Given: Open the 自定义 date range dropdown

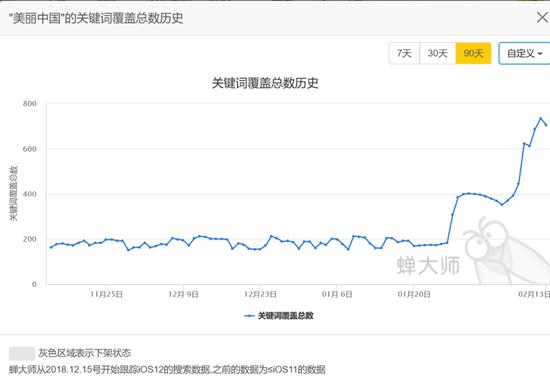Looking at the screenshot, I should pyautogui.click(x=524, y=53).
